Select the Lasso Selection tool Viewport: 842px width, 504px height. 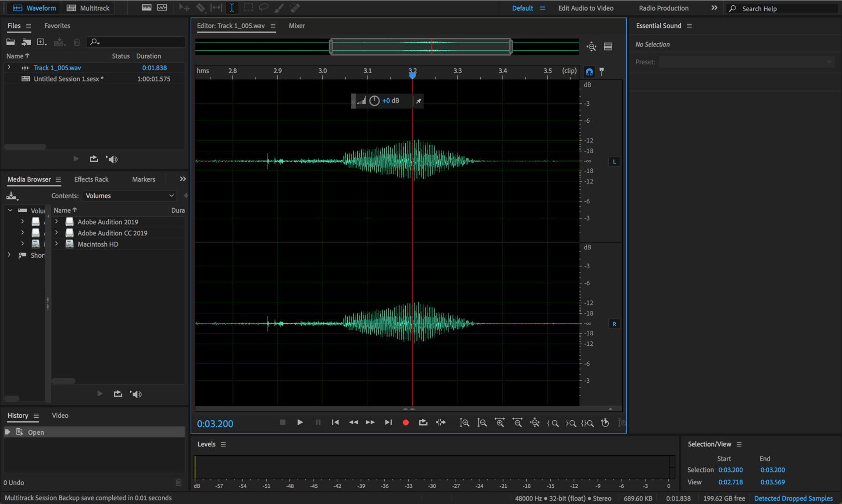coord(264,8)
